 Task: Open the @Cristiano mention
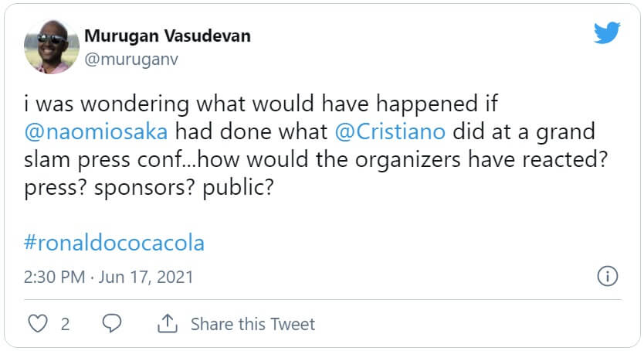[391, 131]
